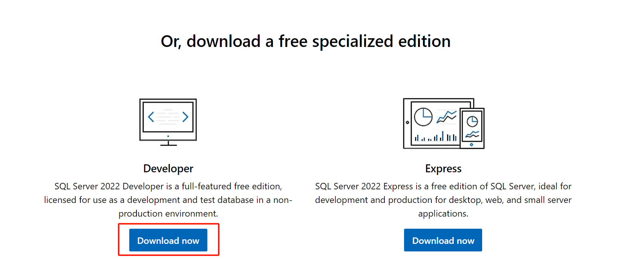Click the free specialized edition title

click(306, 41)
